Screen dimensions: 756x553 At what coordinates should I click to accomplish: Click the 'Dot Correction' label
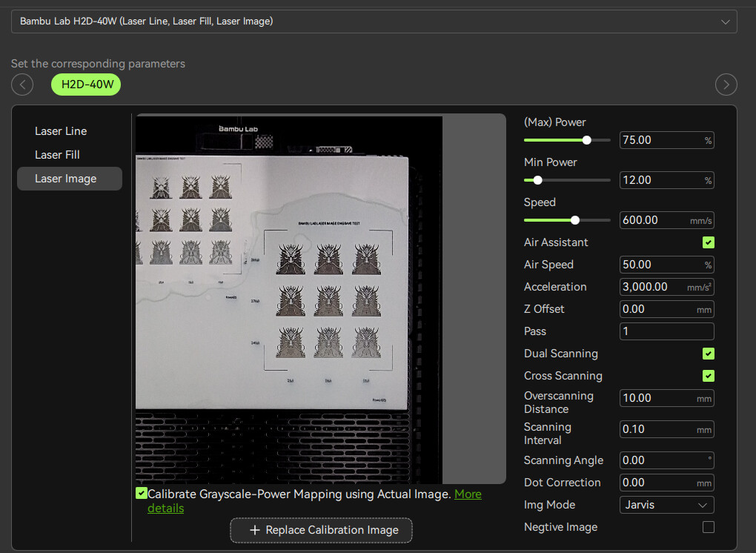(x=562, y=483)
